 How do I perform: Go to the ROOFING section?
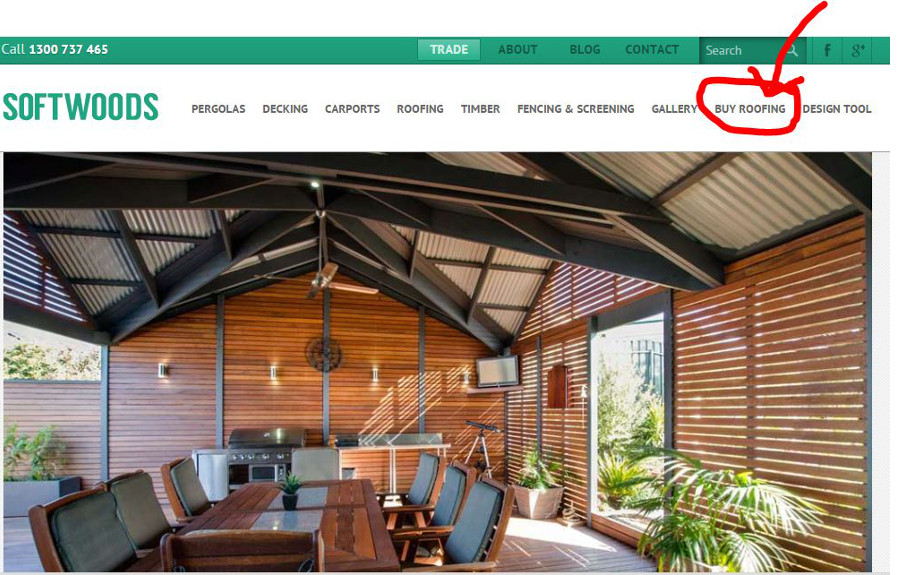click(420, 109)
